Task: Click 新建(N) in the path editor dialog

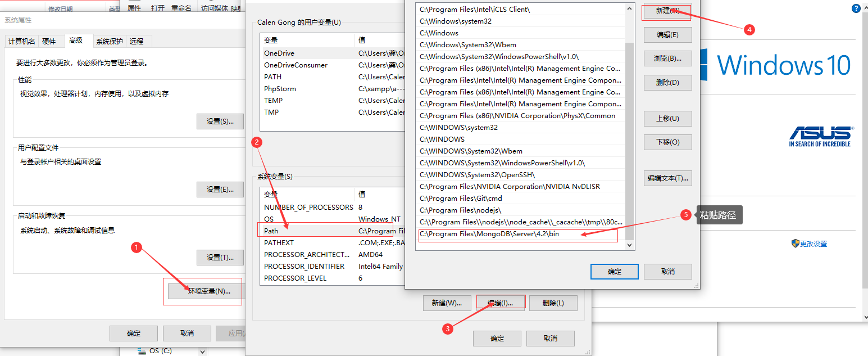Action: pos(667,11)
